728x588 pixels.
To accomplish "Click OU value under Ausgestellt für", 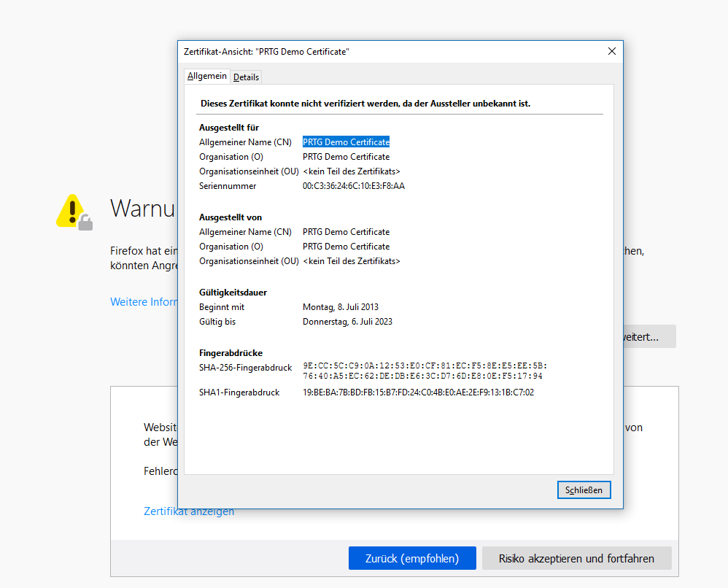I will click(352, 171).
